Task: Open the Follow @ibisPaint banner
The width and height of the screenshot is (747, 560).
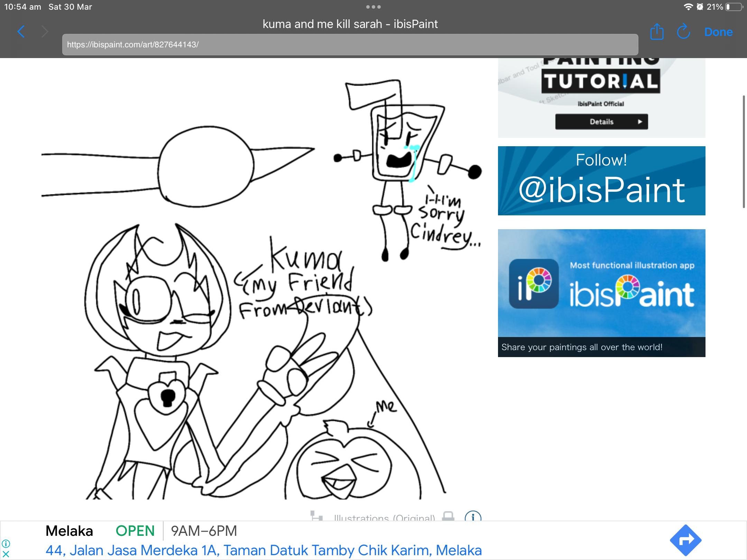Action: click(601, 181)
